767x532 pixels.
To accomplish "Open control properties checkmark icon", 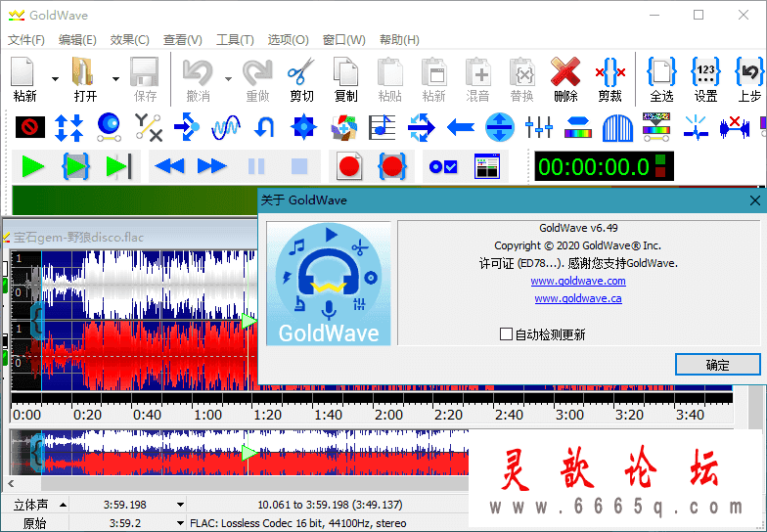I will click(442, 167).
